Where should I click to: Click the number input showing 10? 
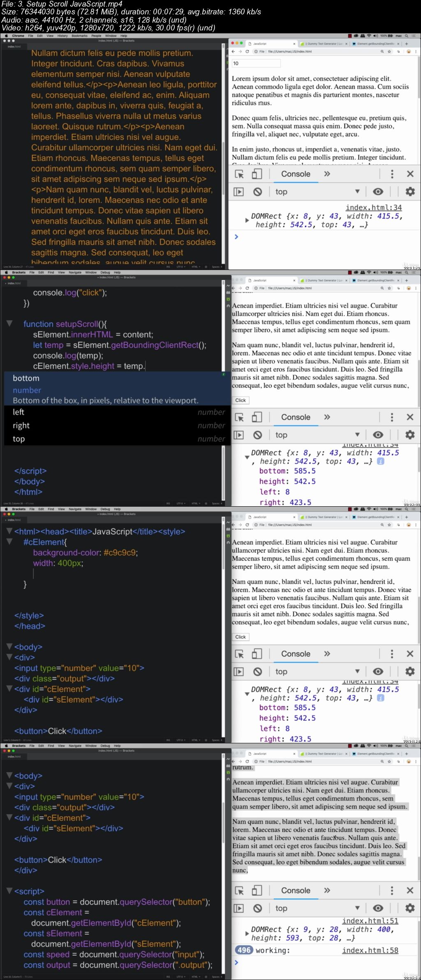coord(256,63)
